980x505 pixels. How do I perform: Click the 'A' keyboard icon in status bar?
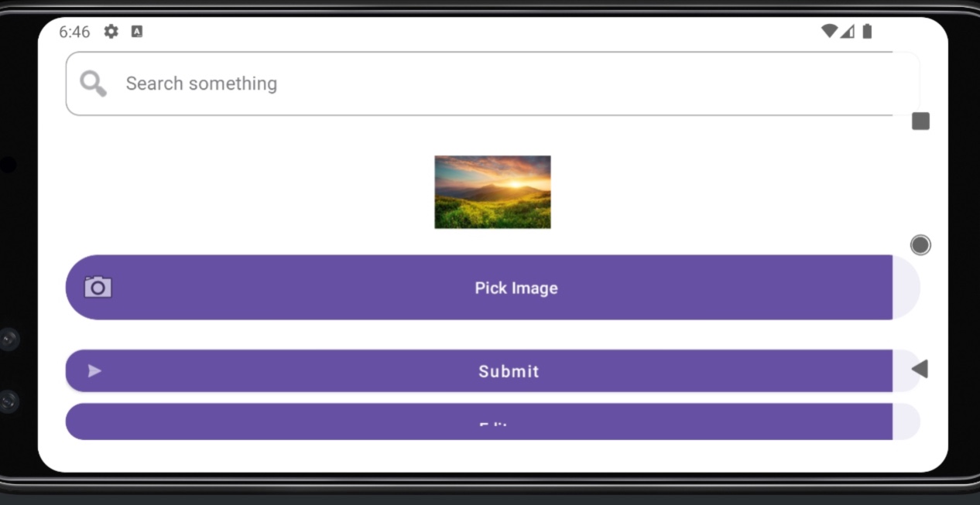[x=137, y=32]
